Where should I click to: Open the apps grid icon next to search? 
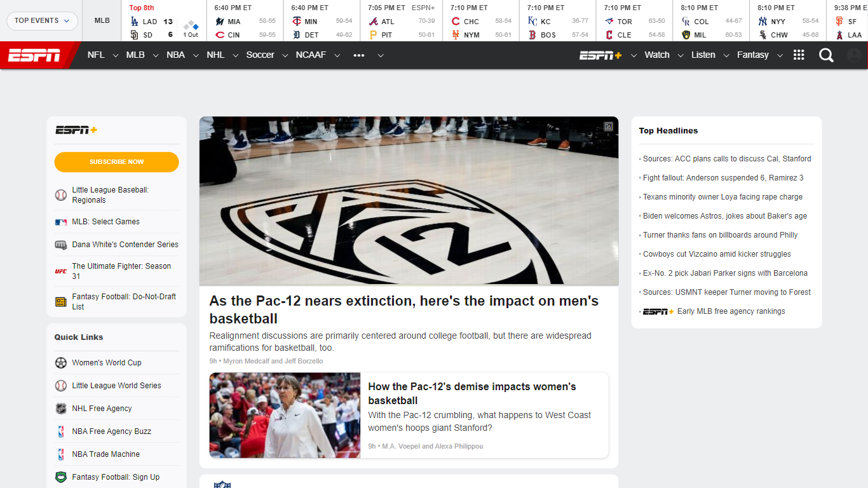pyautogui.click(x=799, y=55)
